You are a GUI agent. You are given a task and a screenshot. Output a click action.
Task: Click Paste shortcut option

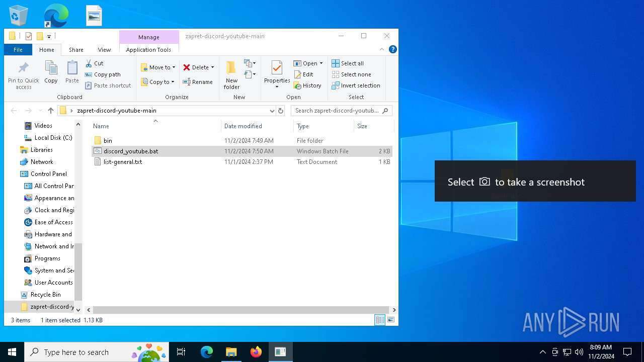pyautogui.click(x=108, y=85)
